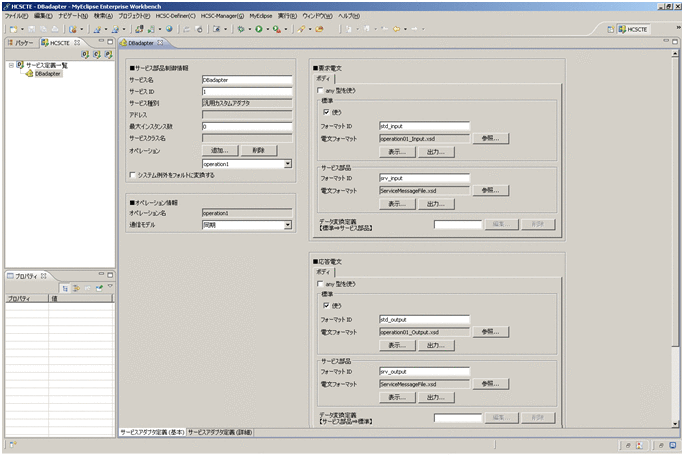Open the HCSC-Definer menu
This screenshot has width=685, height=457.
pos(172,17)
